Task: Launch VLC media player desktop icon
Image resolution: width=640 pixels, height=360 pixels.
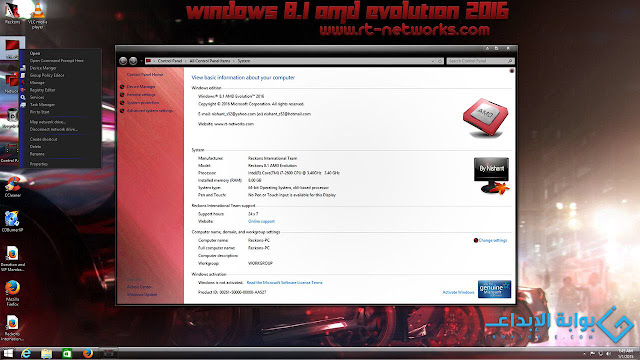Action: coord(38,15)
